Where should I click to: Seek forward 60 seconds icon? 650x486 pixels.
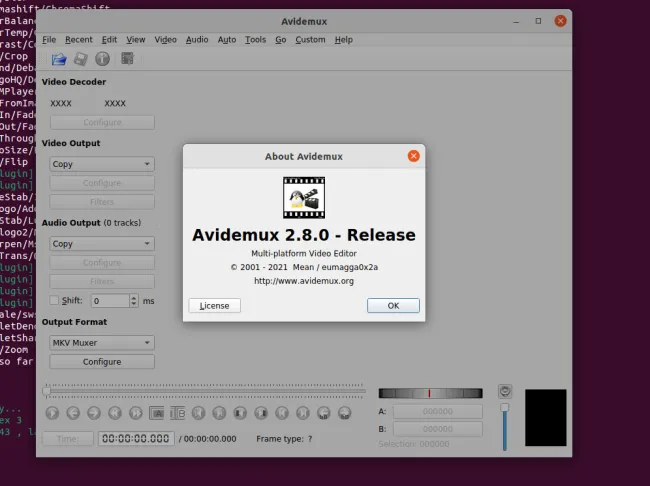coord(344,413)
